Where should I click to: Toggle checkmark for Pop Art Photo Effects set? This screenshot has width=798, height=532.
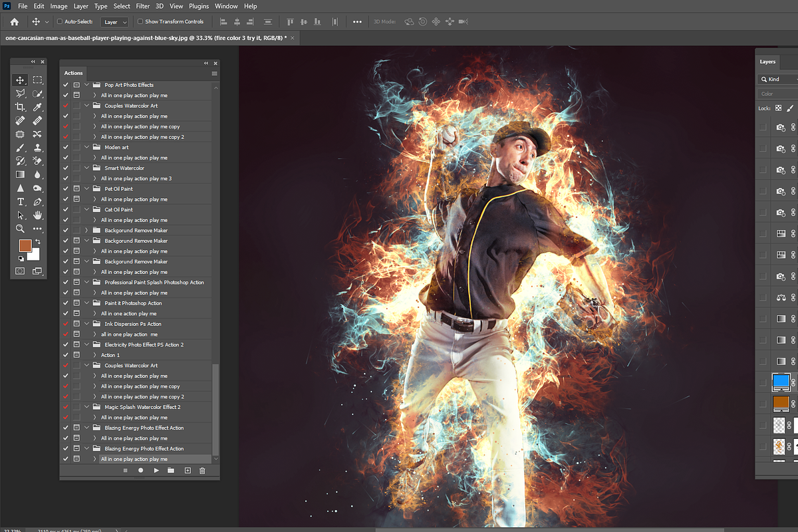(66, 85)
